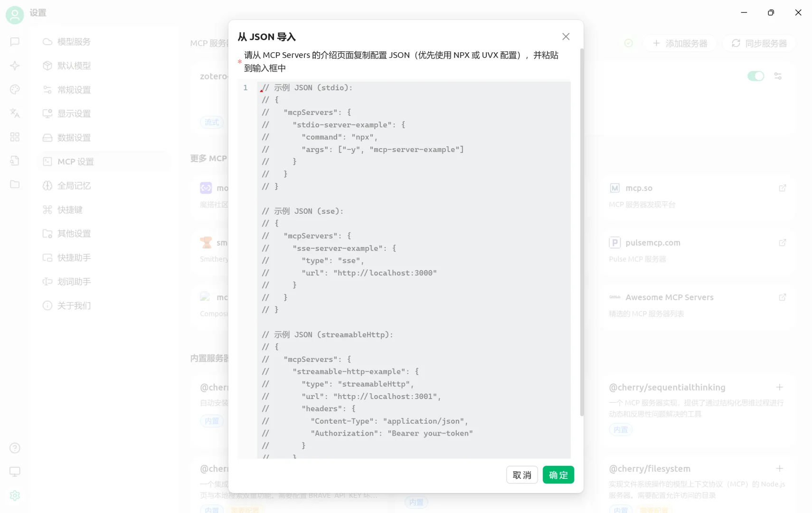Open the user avatar in the sidebar
Screen dimensions: 812x513
tap(15, 15)
